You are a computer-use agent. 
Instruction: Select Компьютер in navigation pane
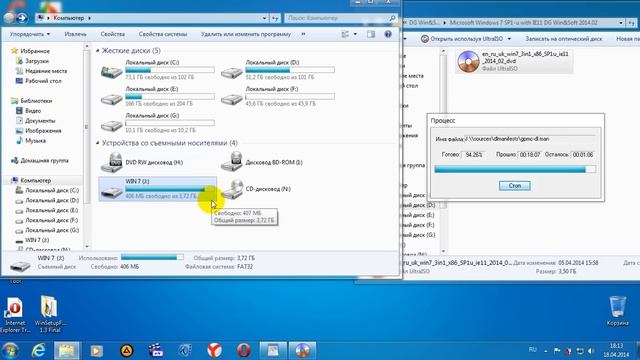(x=36, y=180)
